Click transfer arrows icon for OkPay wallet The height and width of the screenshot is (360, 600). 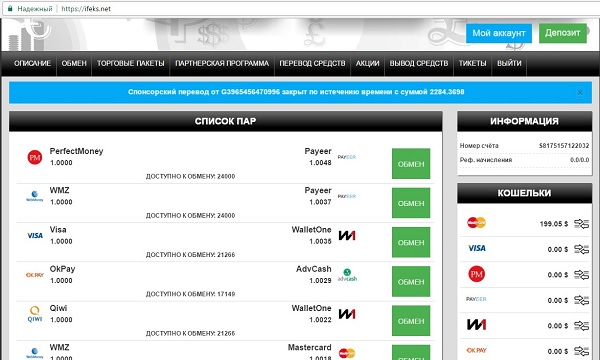582,351
